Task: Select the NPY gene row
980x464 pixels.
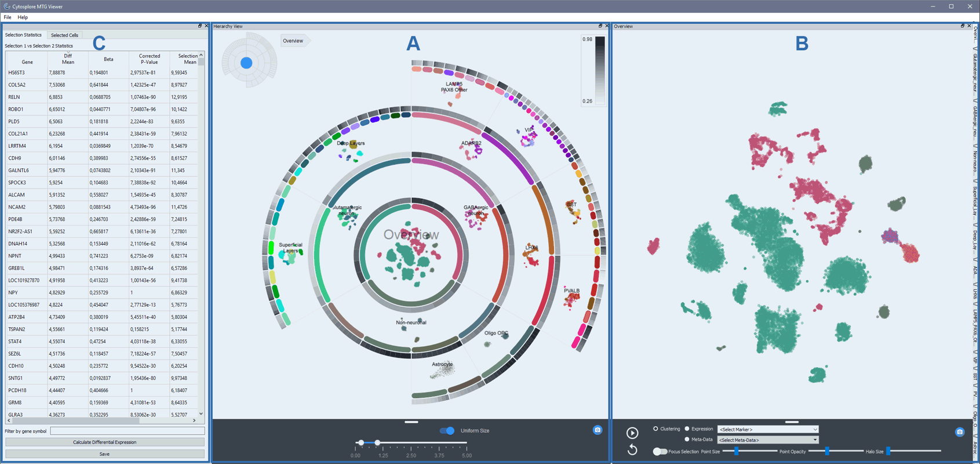Action: tap(101, 292)
